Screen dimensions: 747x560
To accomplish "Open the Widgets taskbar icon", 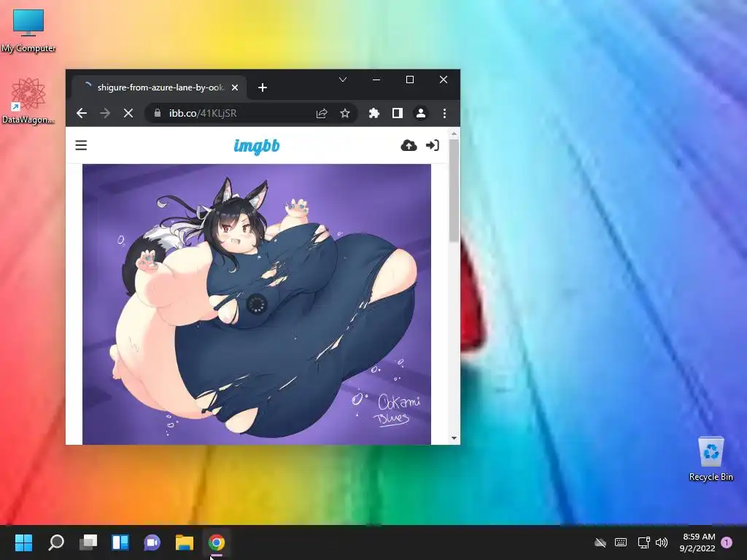I will [120, 542].
